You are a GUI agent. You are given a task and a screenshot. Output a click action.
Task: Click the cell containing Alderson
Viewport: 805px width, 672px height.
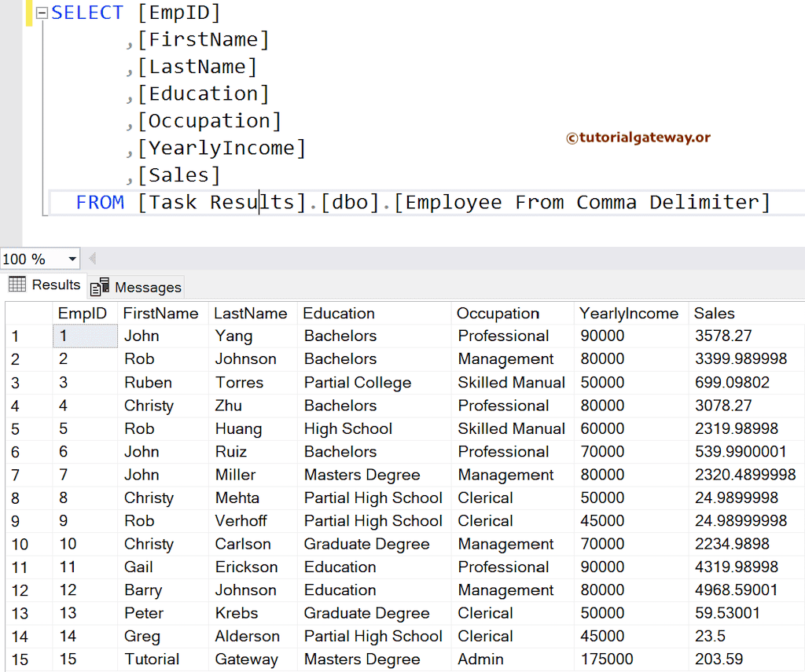point(252,637)
